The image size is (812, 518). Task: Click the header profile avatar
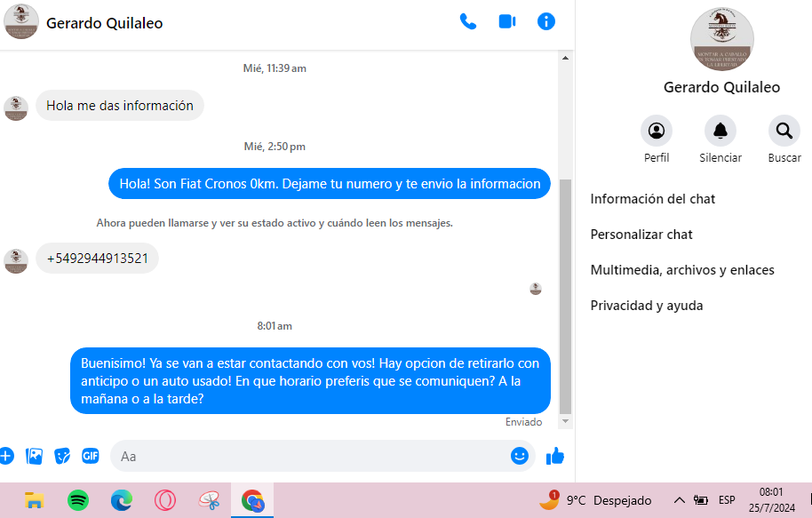pos(21,21)
